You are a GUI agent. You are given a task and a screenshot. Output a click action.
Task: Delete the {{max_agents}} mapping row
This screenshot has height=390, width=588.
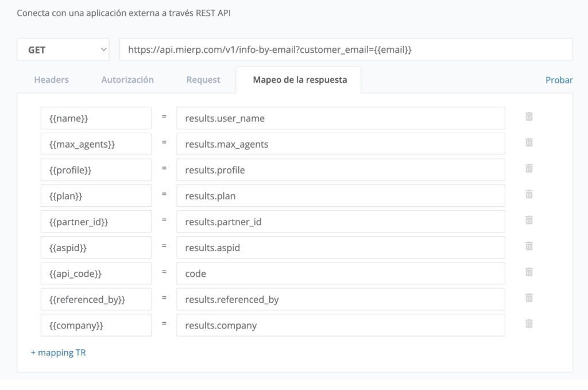(x=529, y=142)
